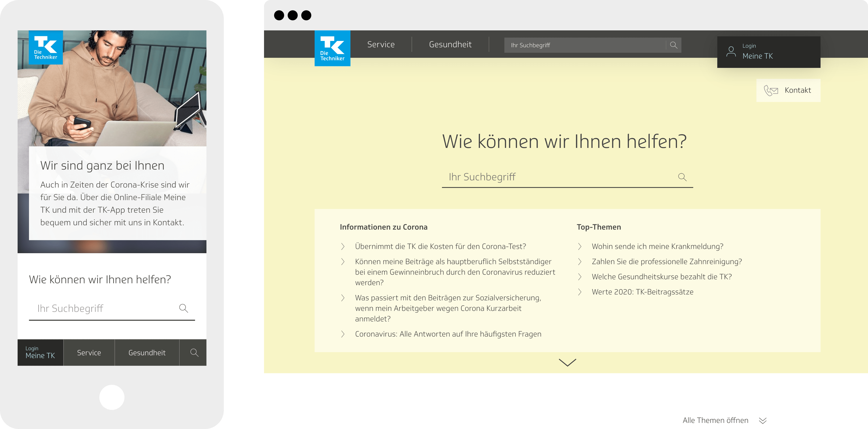Click chevron beside Zahnreinigung question
The image size is (868, 429).
(x=580, y=262)
